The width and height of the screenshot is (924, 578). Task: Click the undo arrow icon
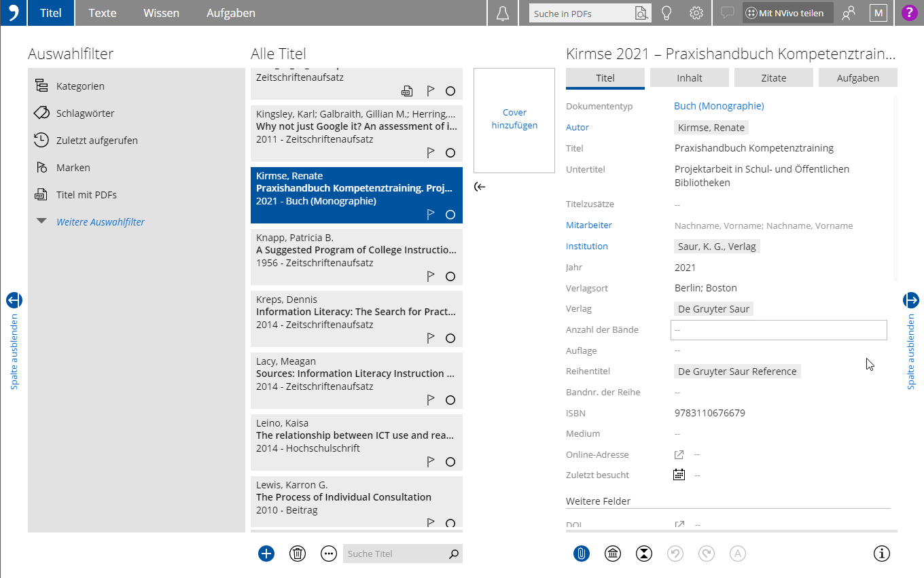(675, 554)
